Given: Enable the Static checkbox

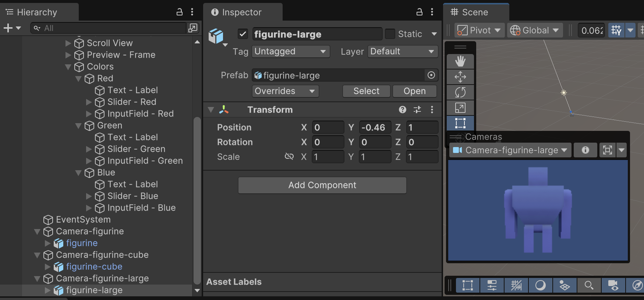Looking at the screenshot, I should [x=390, y=34].
